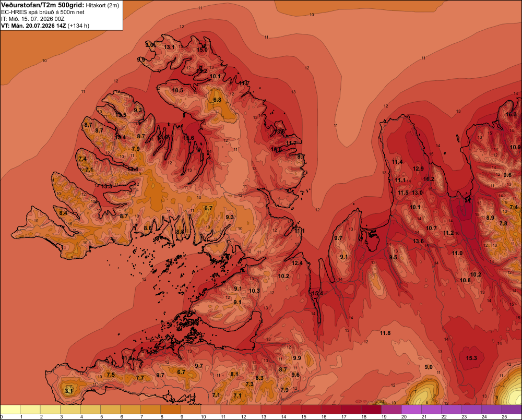Click the 10.3 temperature value
The image size is (522, 420).
tap(254, 291)
